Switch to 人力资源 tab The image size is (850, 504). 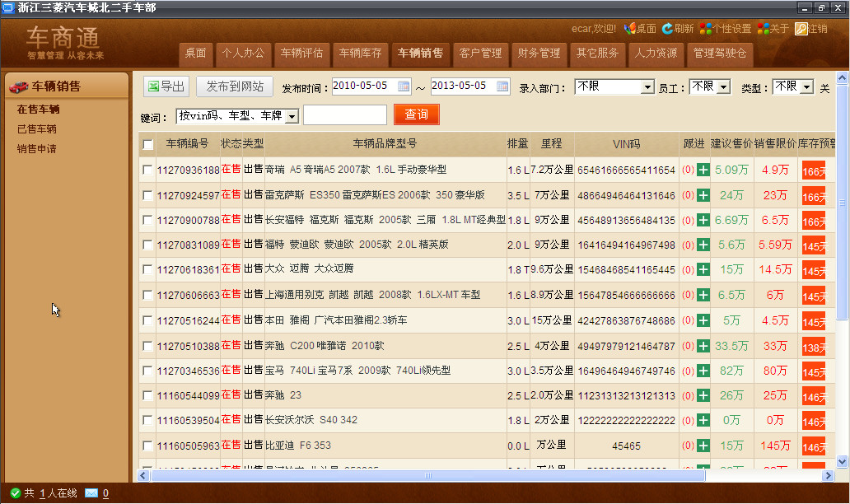(656, 53)
